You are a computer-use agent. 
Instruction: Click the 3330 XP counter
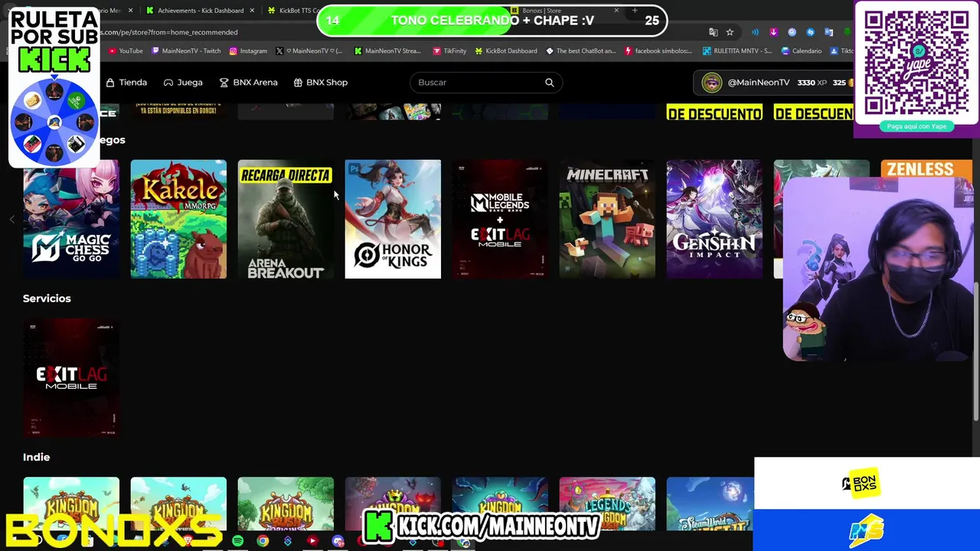812,83
